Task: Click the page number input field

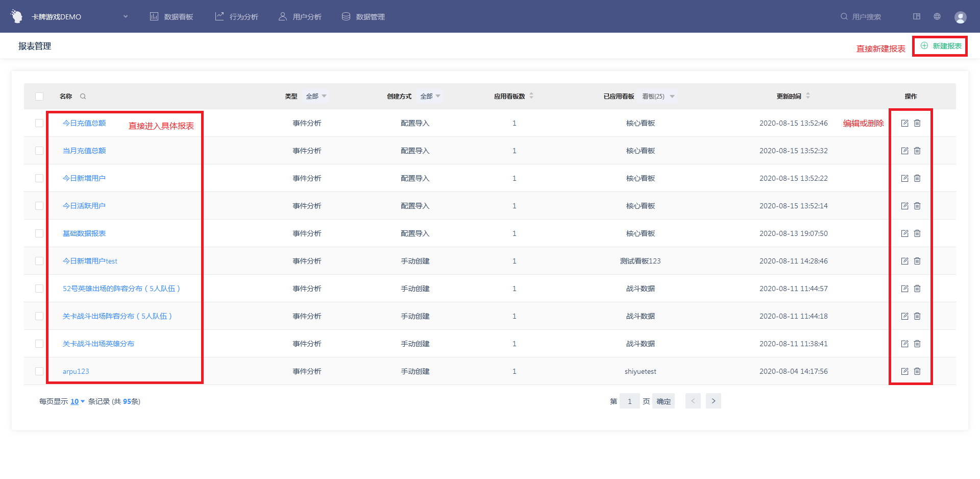Action: pyautogui.click(x=629, y=401)
